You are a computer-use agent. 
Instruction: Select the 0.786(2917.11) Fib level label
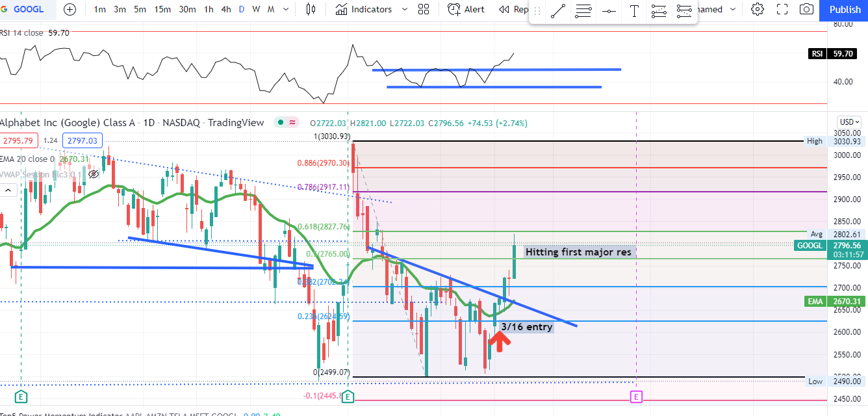324,187
